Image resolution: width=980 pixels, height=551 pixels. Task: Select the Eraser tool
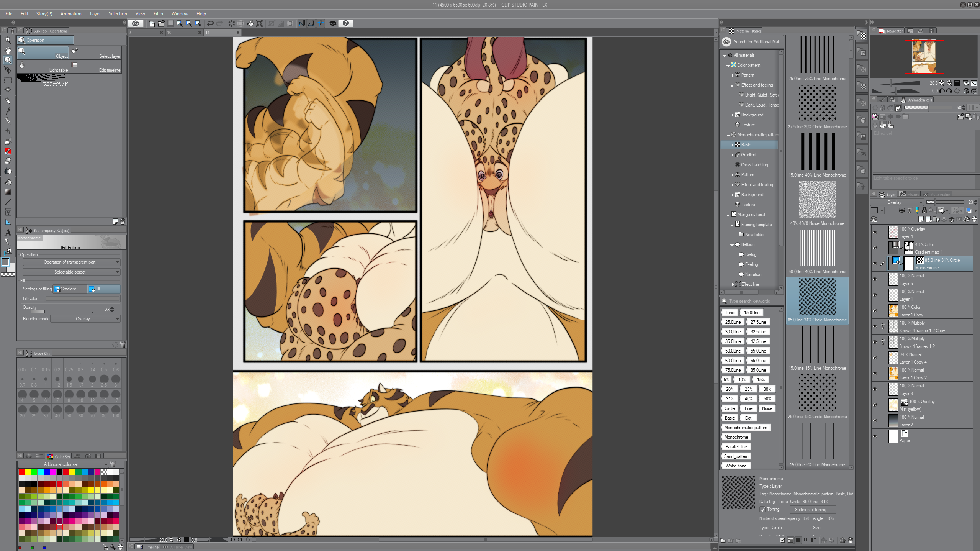coord(8,161)
